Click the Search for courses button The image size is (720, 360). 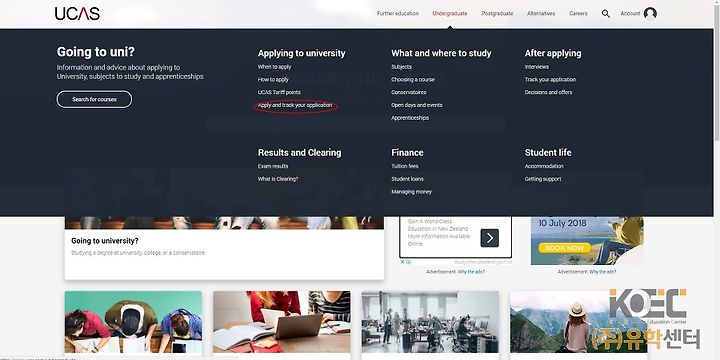(94, 99)
